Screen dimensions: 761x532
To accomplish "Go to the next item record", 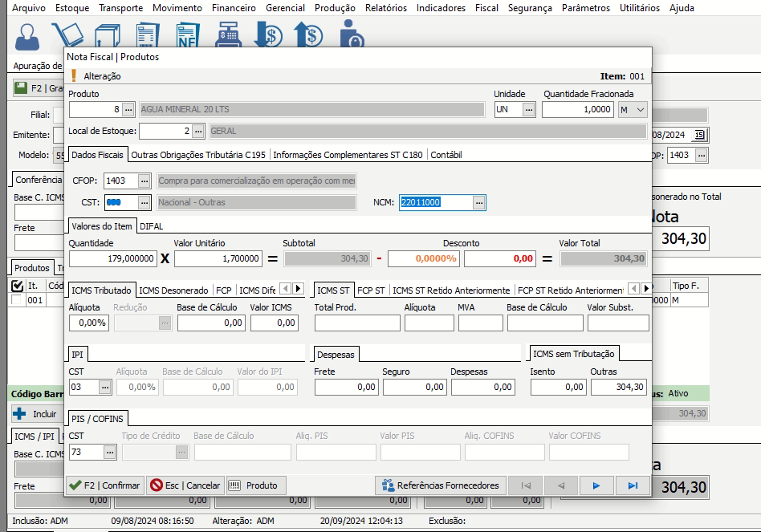I will click(596, 485).
